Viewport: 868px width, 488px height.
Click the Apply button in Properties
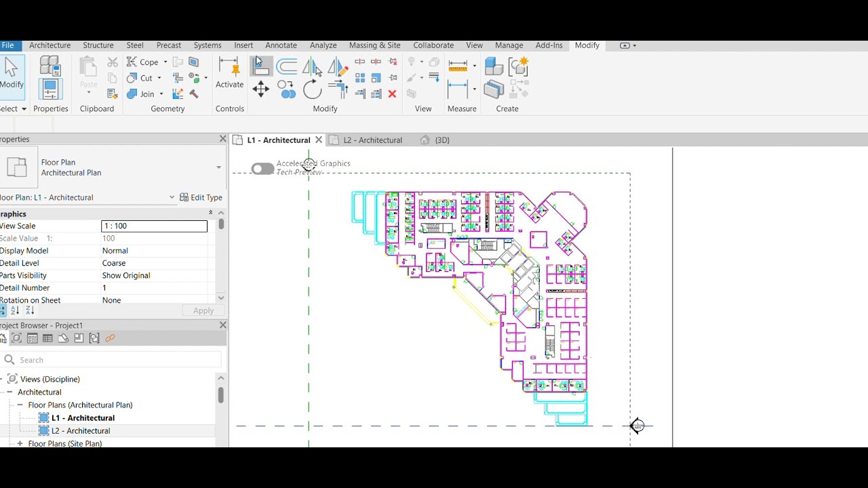coord(203,310)
